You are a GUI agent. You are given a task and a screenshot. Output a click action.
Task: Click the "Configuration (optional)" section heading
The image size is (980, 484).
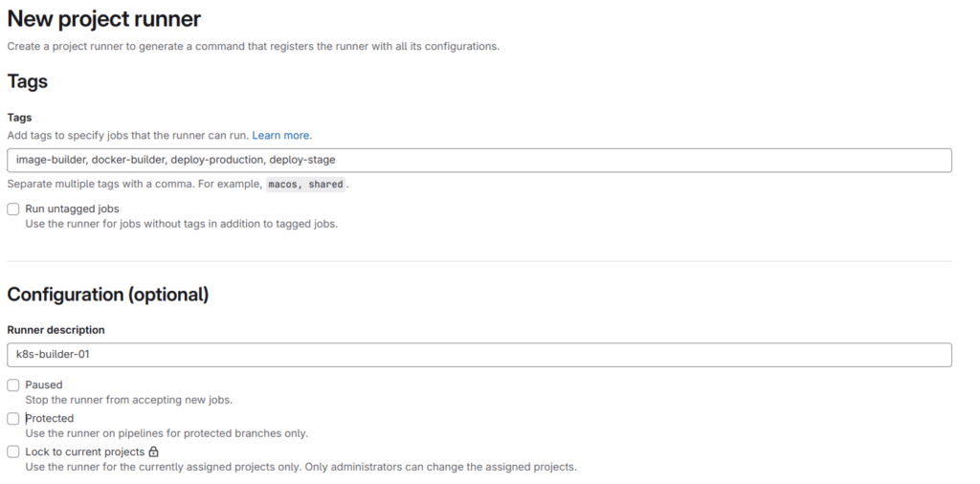point(108,295)
